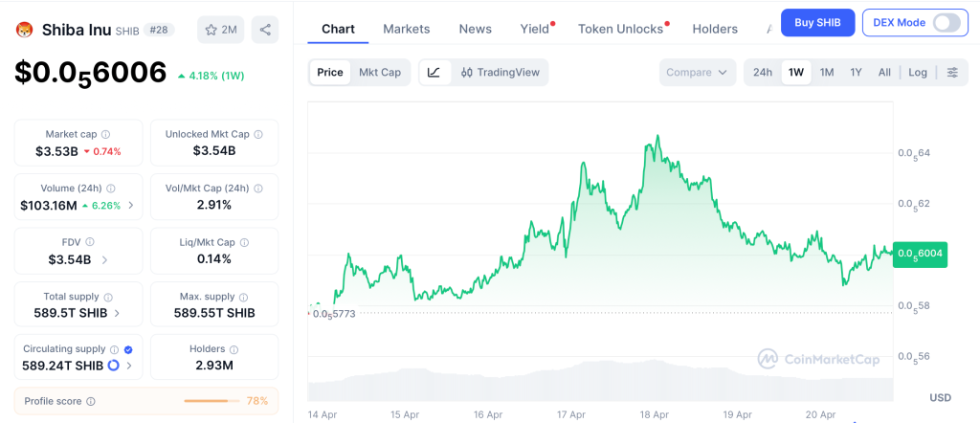
Task: Click the Circulating supply verified badge
Action: [128, 350]
